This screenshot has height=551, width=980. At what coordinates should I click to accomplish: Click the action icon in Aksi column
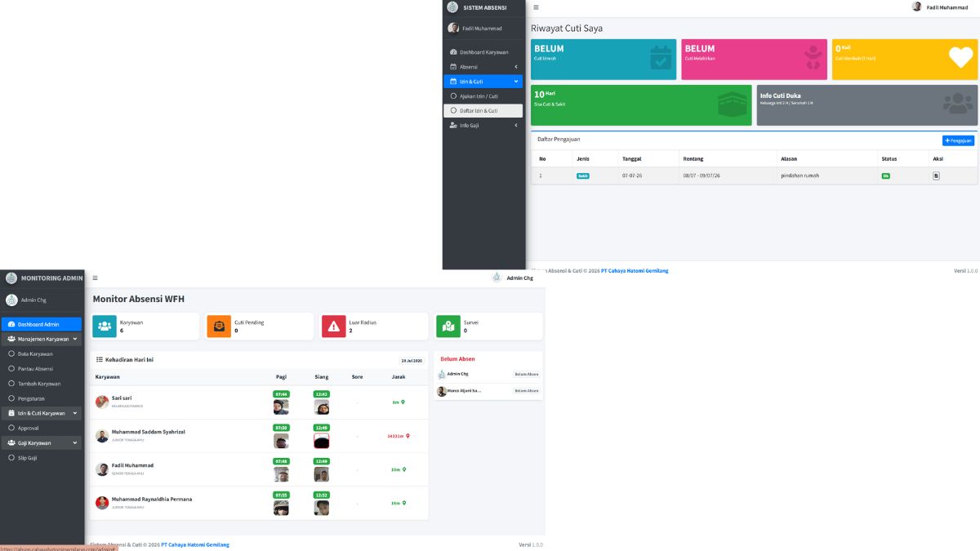pos(936,176)
